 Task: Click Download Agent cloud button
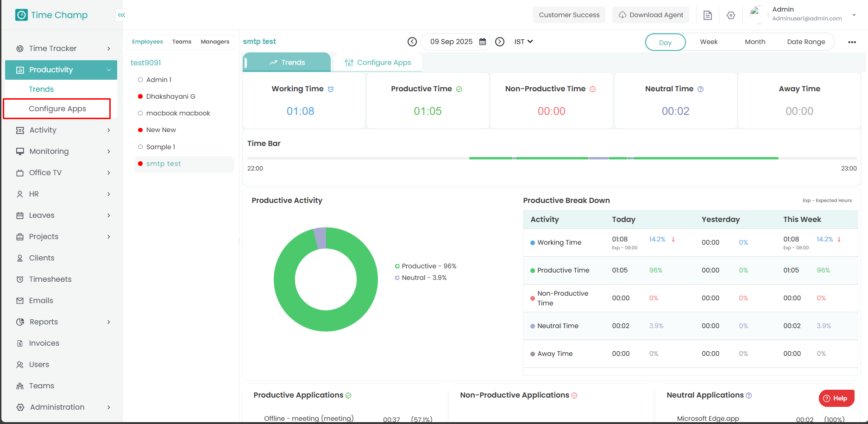(651, 15)
